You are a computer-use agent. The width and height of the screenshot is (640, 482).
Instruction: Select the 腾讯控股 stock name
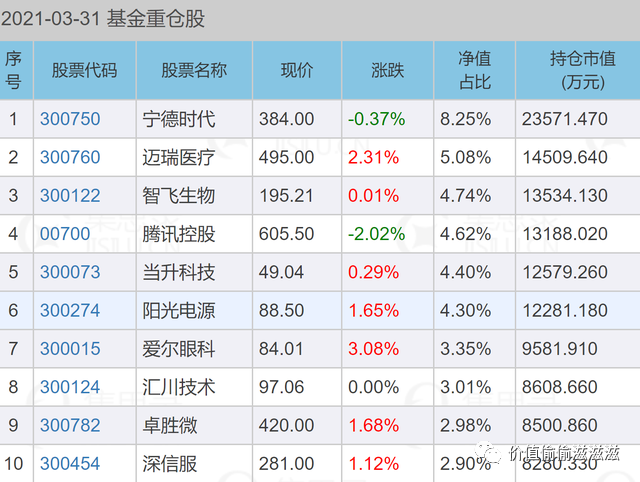179,234
